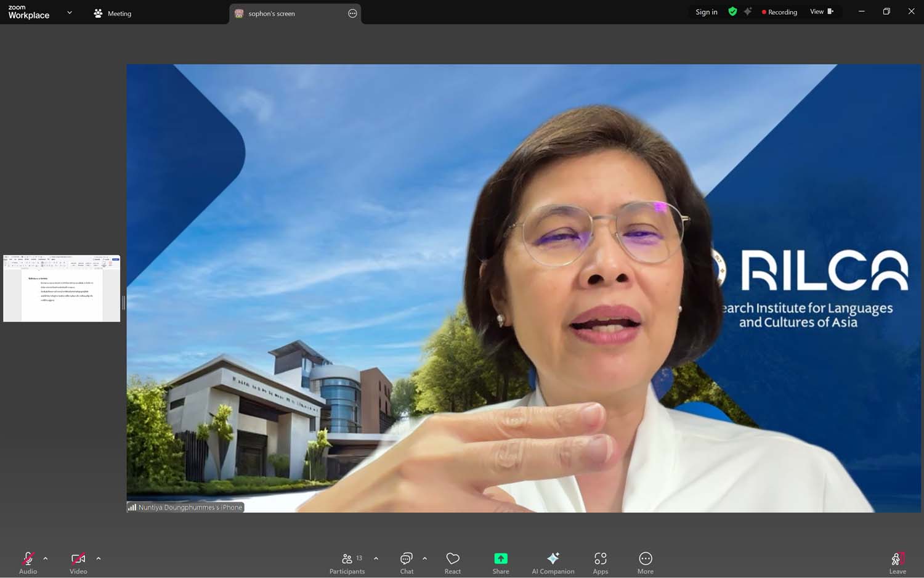Expand audio settings arrow next to Audio

point(46,558)
